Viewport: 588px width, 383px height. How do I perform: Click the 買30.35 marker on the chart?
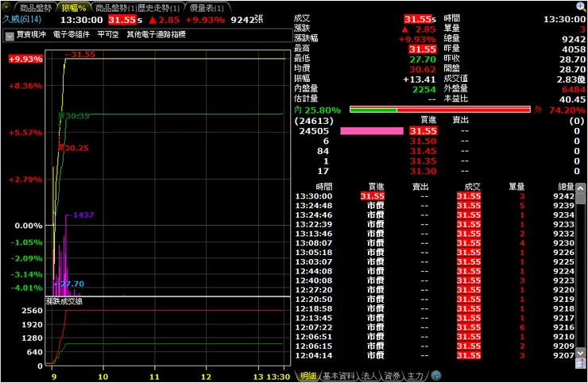pyautogui.click(x=74, y=116)
